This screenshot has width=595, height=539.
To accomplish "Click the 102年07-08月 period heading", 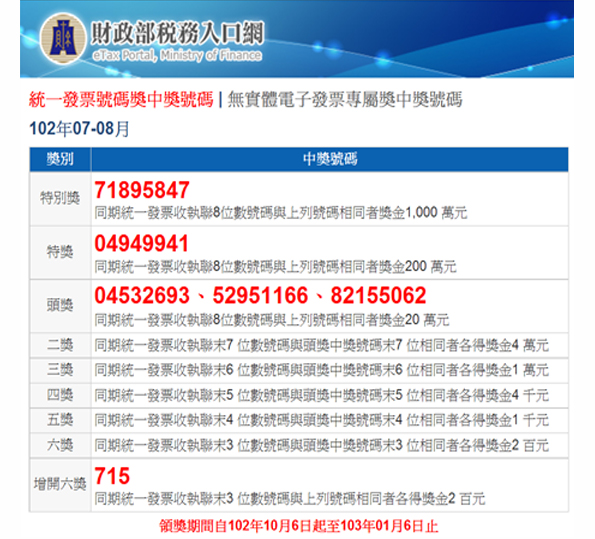I will pyautogui.click(x=79, y=129).
